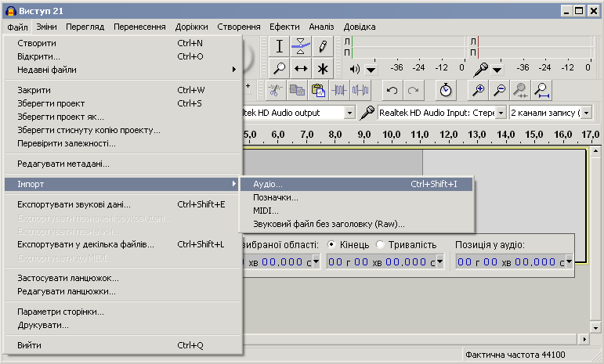Image resolution: width=604 pixels, height=364 pixels.
Task: Click Експортувати у декілька файлів...
Action: tap(123, 244)
